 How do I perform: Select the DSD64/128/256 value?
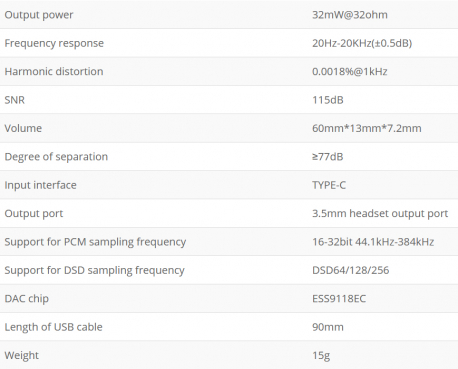351,270
